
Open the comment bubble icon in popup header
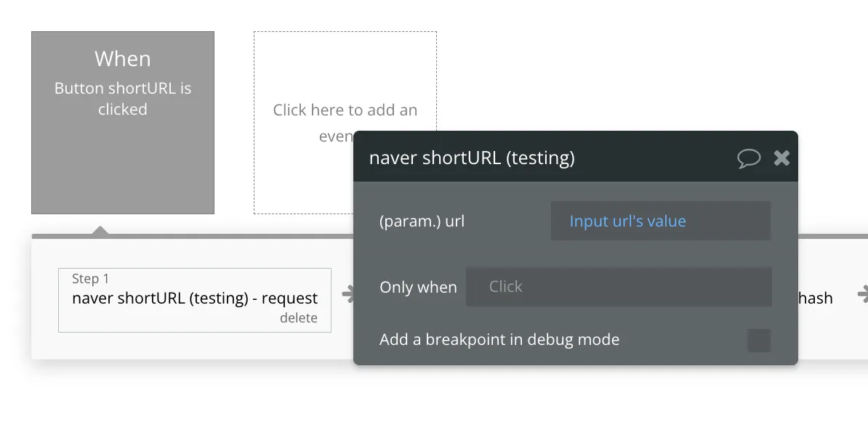pyautogui.click(x=749, y=158)
